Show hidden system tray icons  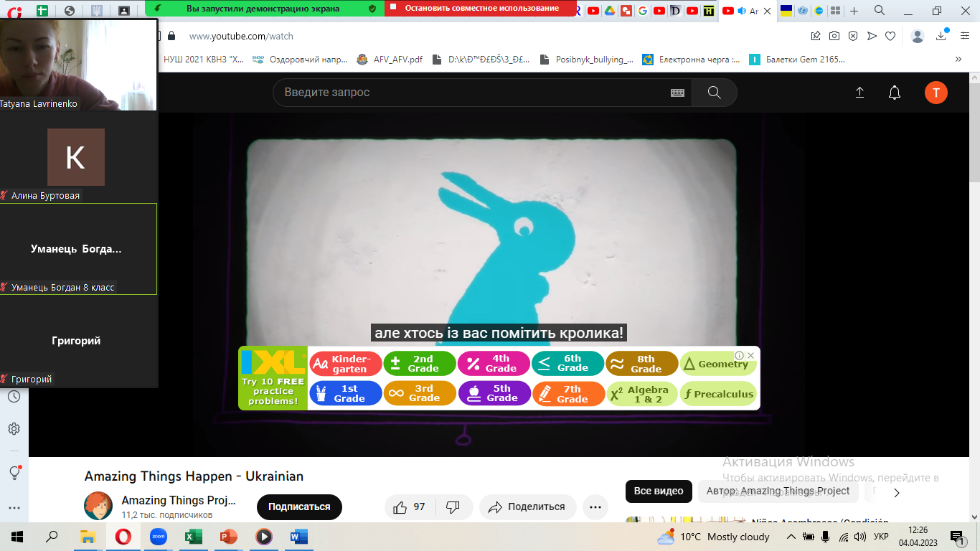791,537
